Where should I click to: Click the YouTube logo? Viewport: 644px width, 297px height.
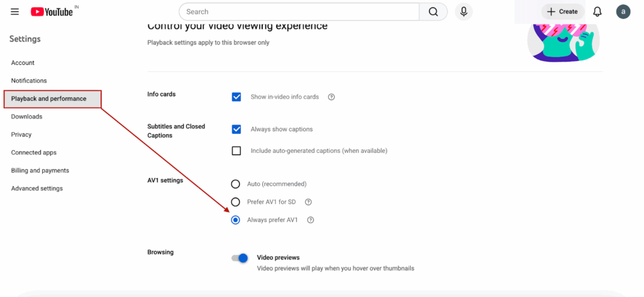52,12
